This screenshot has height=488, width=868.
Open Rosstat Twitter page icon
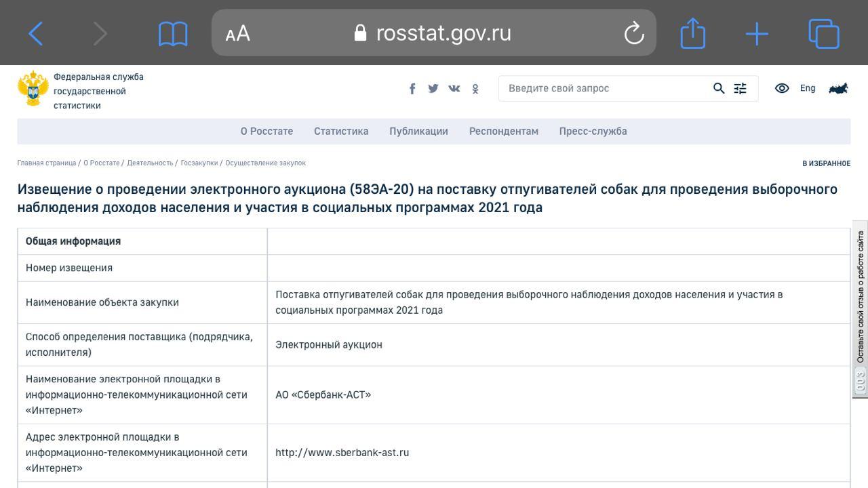[x=433, y=89]
